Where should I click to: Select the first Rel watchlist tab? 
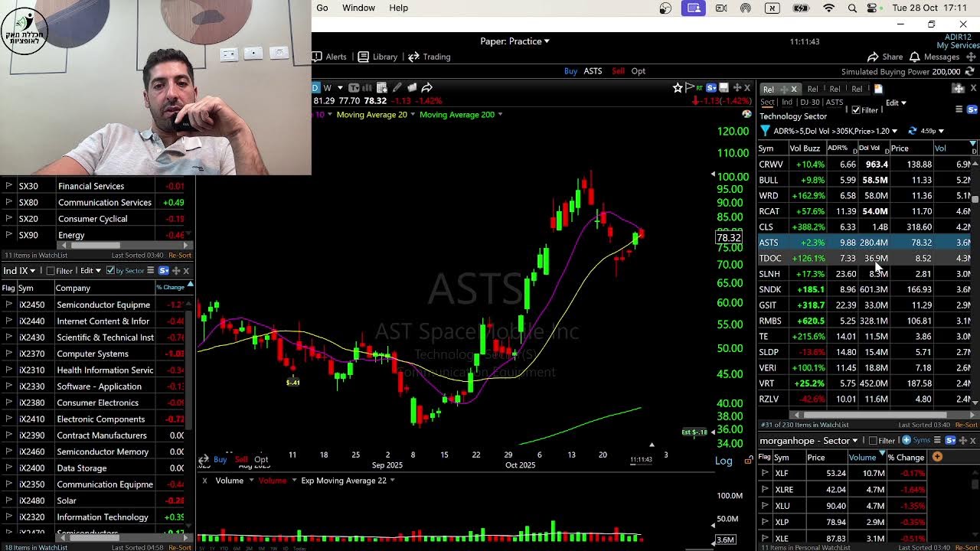coord(769,89)
